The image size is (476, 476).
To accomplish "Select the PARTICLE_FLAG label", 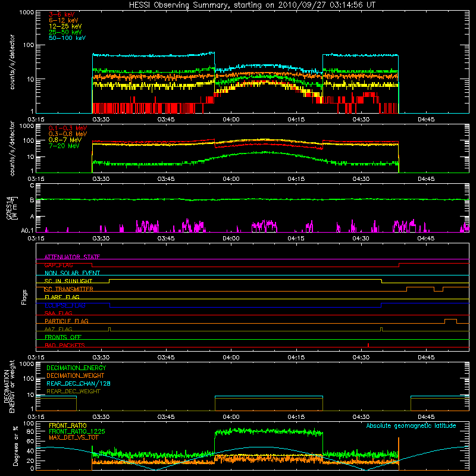I will tap(67, 321).
